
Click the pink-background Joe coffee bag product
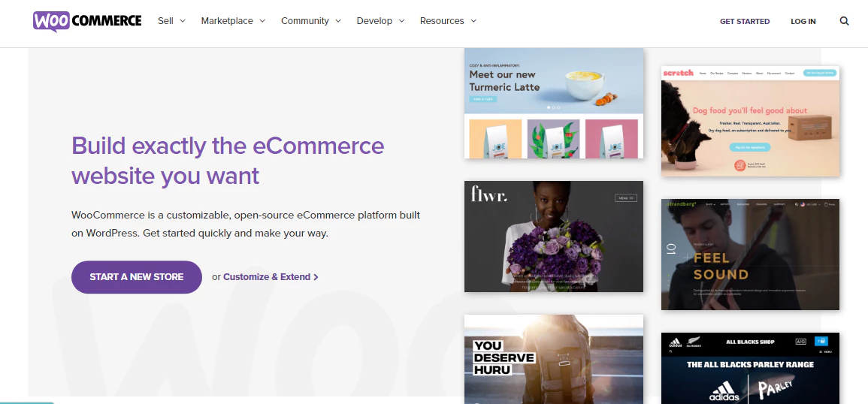point(611,139)
